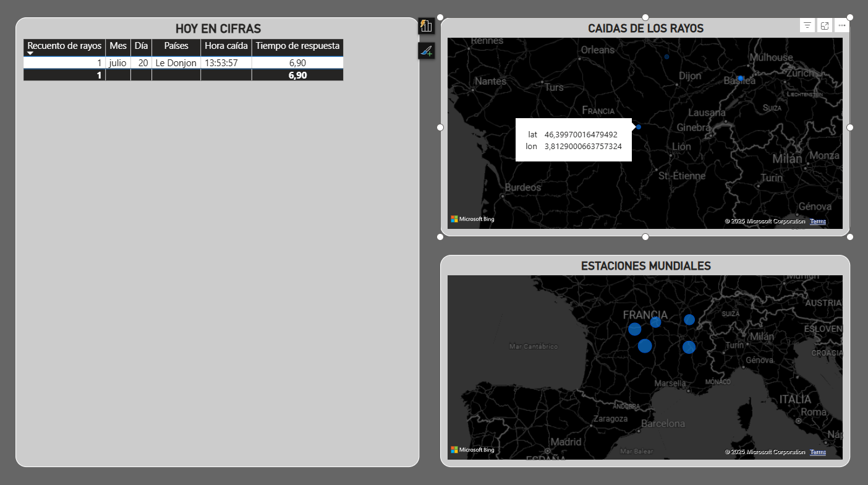Select the lightning point beside the lat/lon tooltip
This screenshot has width=868, height=485.
[x=639, y=127]
